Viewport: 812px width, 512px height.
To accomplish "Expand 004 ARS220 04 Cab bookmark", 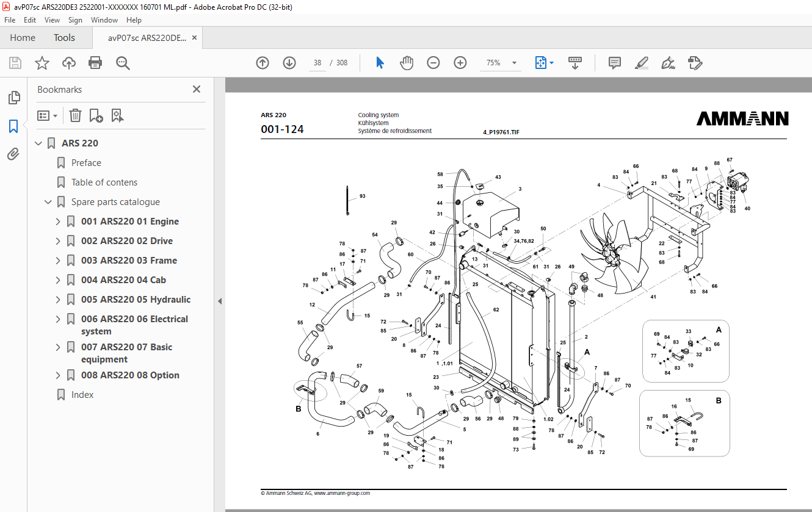I will point(58,280).
